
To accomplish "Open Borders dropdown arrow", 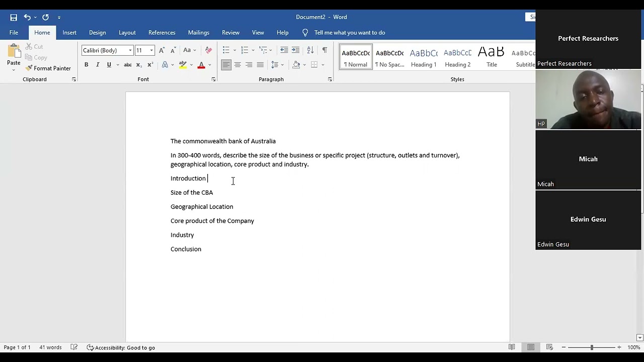I will (x=323, y=65).
